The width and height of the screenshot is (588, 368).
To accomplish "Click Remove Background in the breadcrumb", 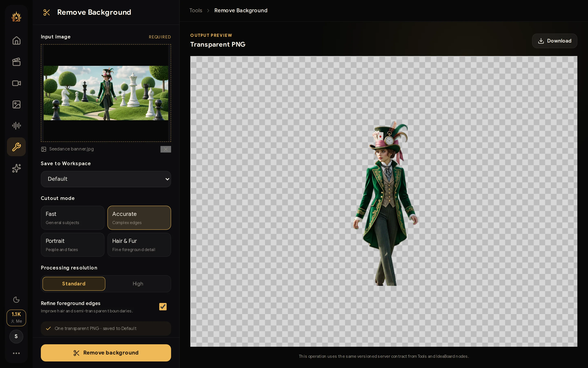I will coord(241,10).
